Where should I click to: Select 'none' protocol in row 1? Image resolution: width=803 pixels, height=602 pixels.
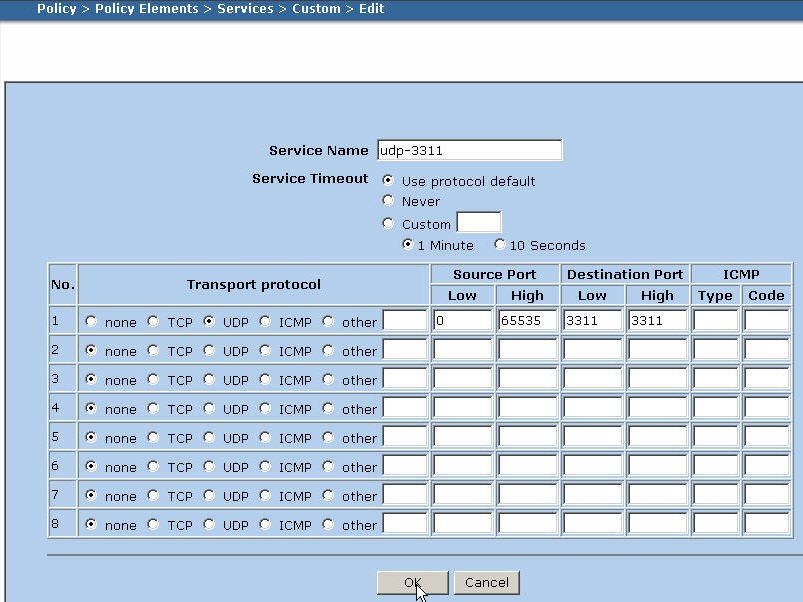click(91, 322)
